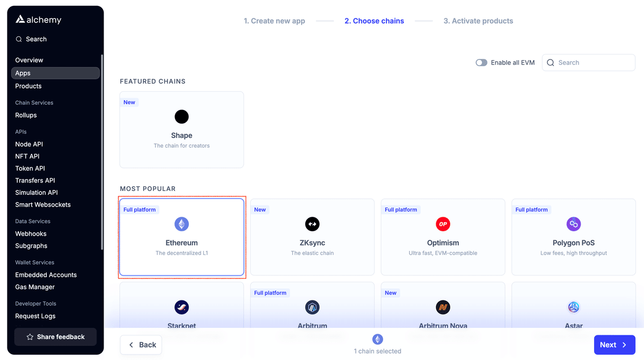This screenshot has height=360, width=644.
Task: Toggle Enable all EVM switch
Action: (481, 63)
